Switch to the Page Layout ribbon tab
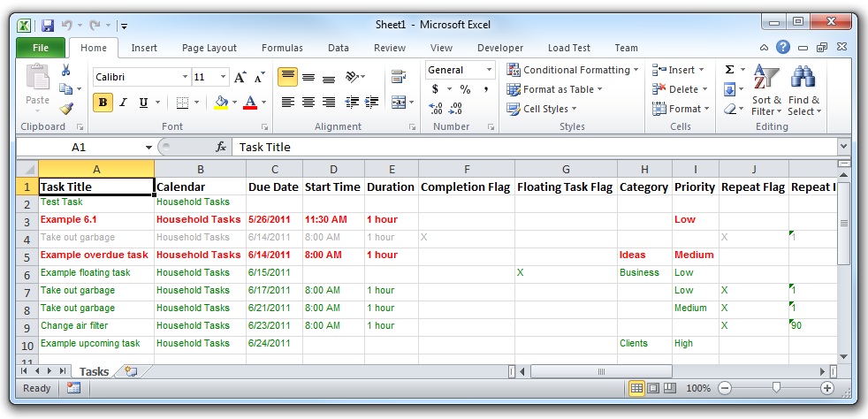This screenshot has height=419, width=868. pos(209,48)
